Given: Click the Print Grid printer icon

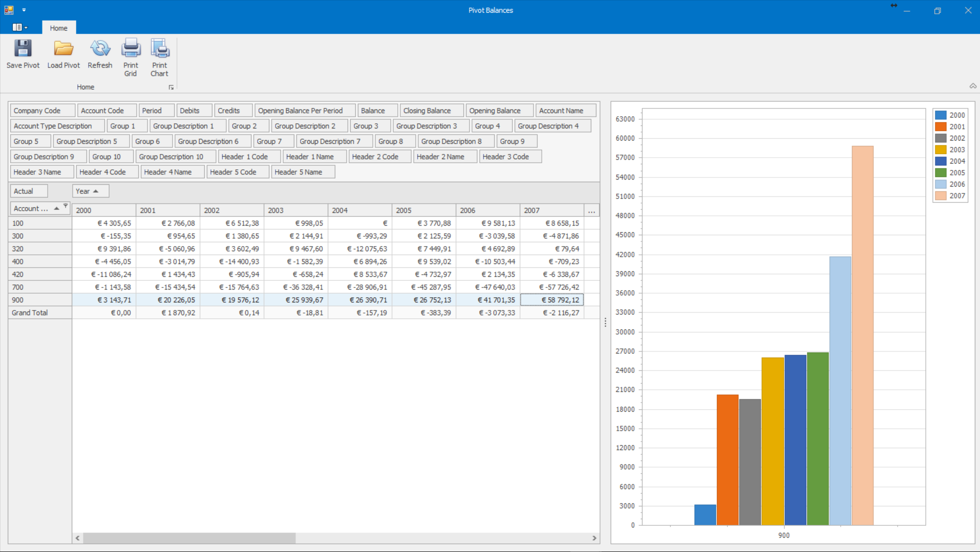Looking at the screenshot, I should pyautogui.click(x=131, y=49).
